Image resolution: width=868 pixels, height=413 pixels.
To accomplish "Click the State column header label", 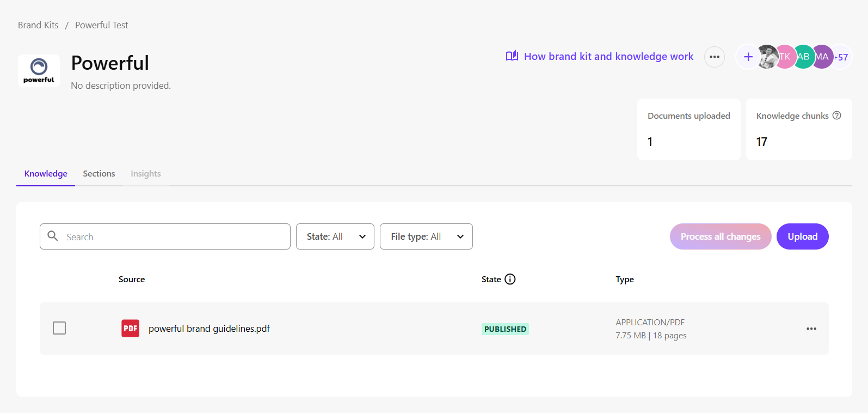I will coord(491,279).
